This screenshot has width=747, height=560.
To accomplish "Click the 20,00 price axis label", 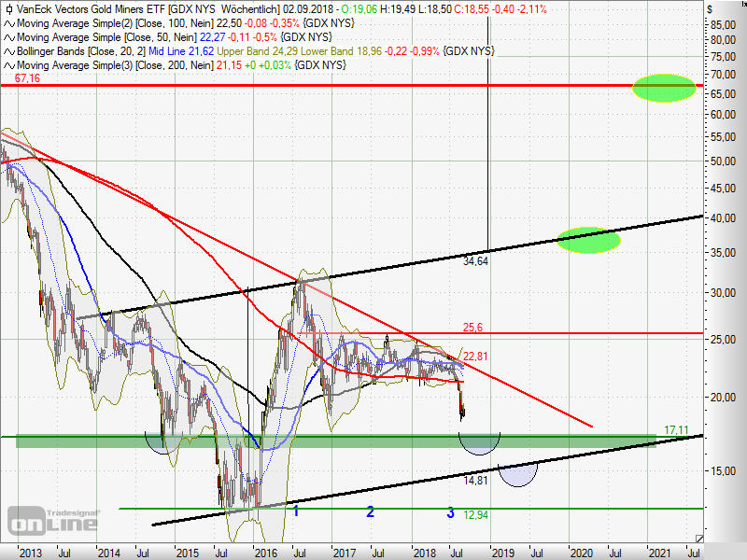I will pyautogui.click(x=723, y=398).
